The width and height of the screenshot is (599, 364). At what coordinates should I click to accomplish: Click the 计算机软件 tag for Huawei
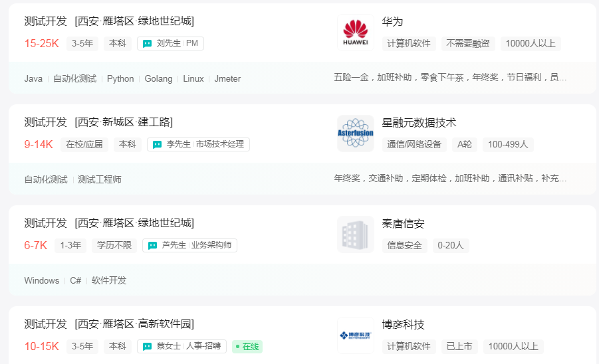(x=409, y=43)
